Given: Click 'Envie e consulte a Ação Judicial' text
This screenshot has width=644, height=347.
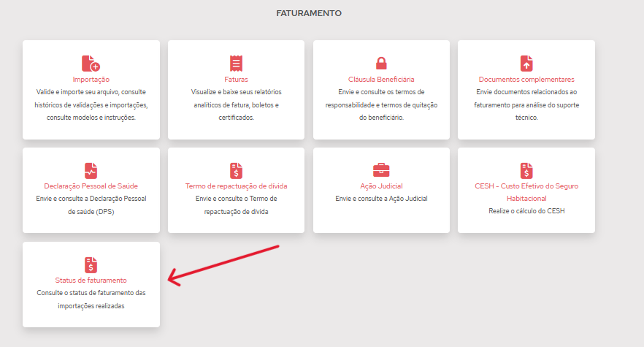Looking at the screenshot, I should click(381, 199).
